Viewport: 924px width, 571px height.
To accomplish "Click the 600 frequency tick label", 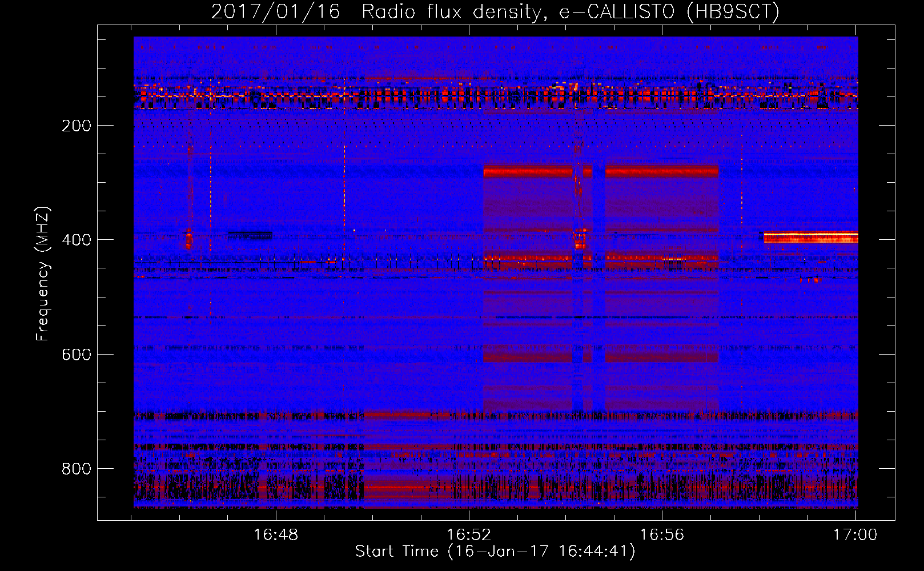I will click(77, 355).
